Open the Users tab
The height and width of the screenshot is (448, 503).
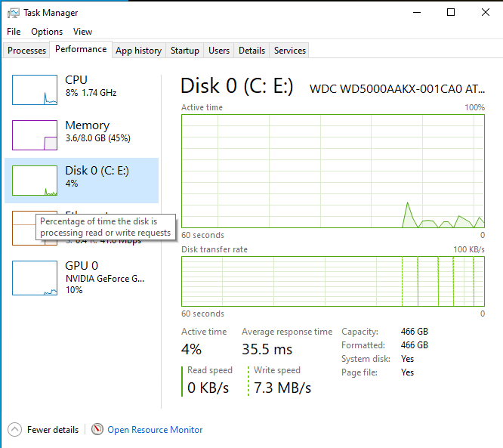[x=219, y=51]
